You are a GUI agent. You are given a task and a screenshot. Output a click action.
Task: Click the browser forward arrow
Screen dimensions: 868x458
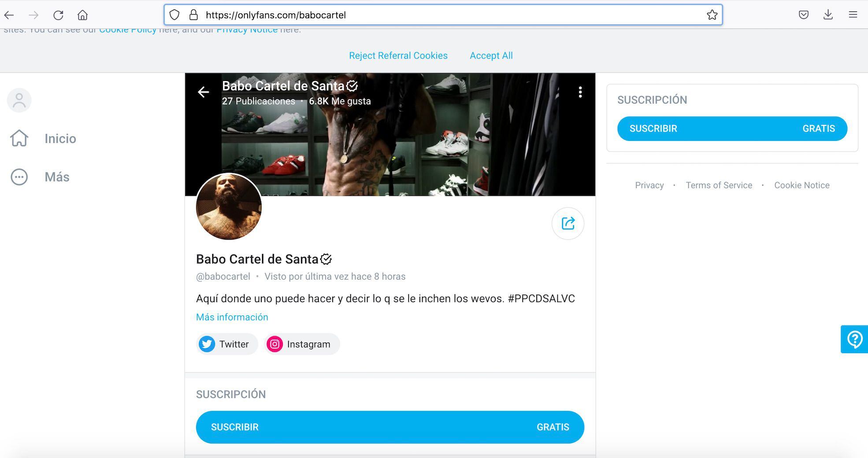[x=33, y=15]
